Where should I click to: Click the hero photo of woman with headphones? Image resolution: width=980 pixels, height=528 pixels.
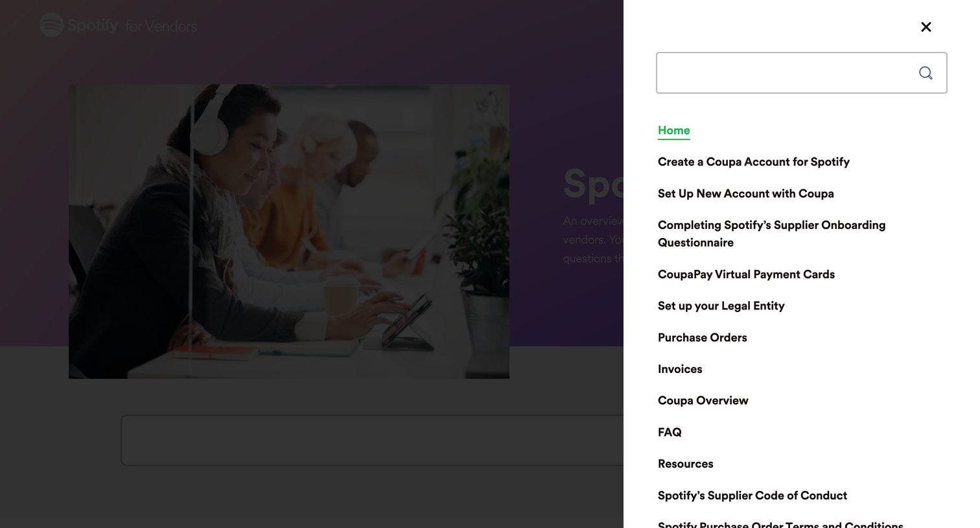point(289,232)
